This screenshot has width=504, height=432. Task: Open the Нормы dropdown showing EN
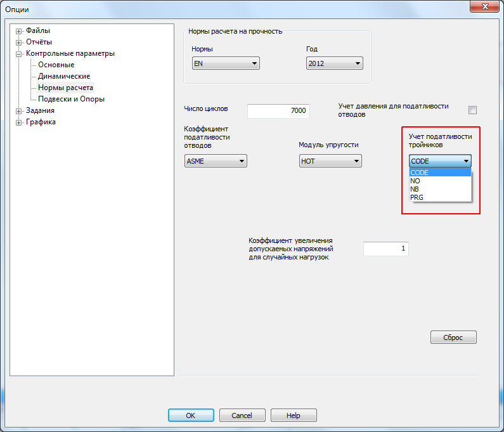click(226, 63)
